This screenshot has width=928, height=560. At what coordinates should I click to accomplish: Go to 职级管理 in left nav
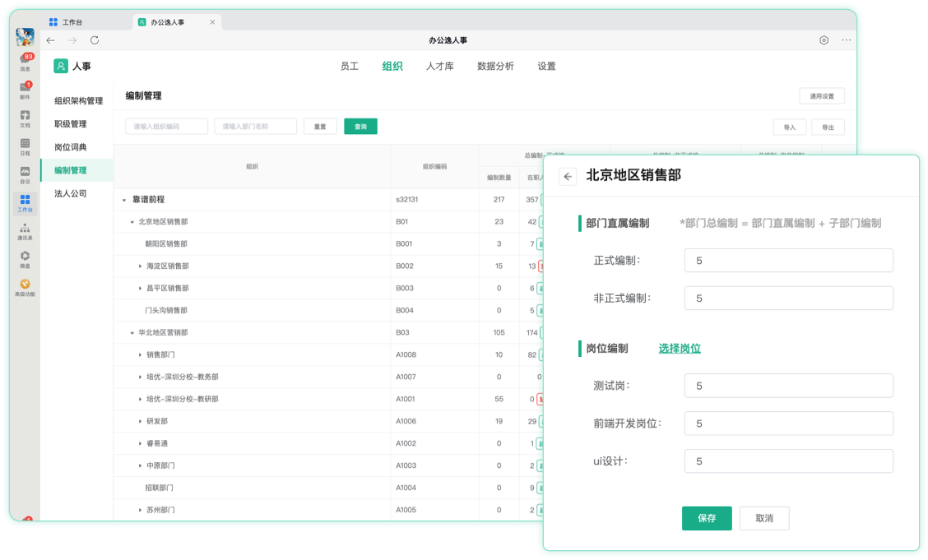coord(71,123)
